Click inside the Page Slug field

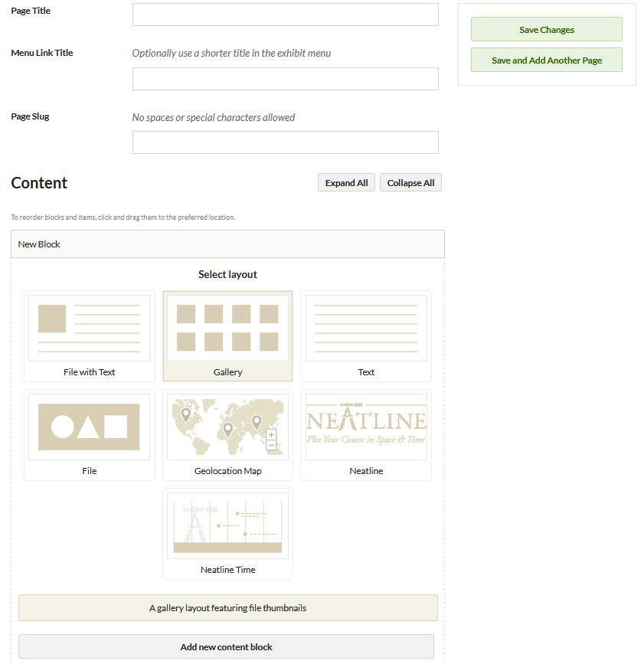[285, 142]
